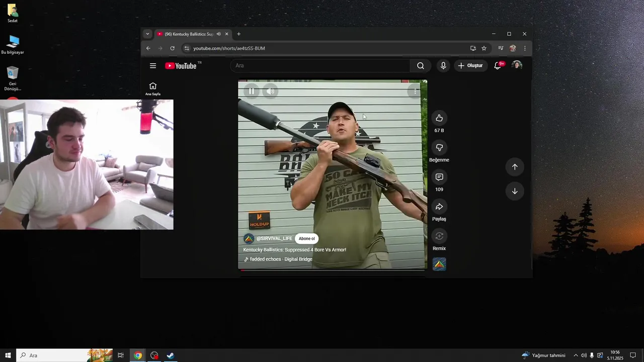This screenshot has width=644, height=362.
Task: Seek on the short's progress bar
Action: click(333, 269)
